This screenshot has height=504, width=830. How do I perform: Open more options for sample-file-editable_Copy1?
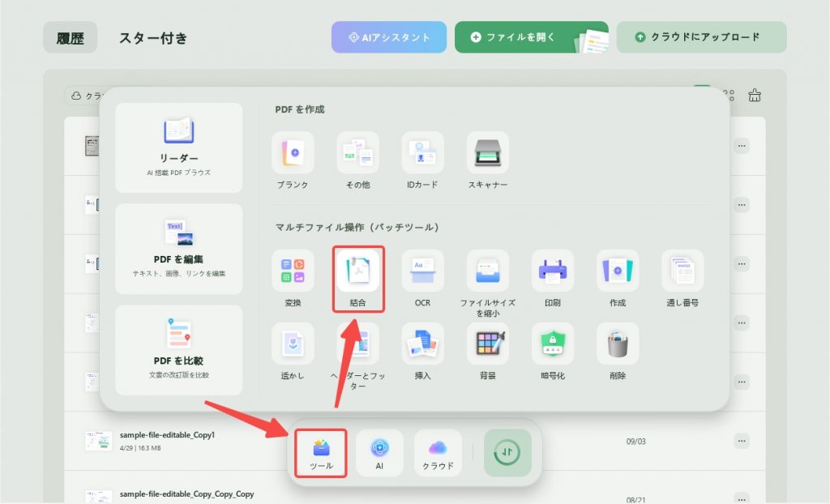[x=742, y=441]
